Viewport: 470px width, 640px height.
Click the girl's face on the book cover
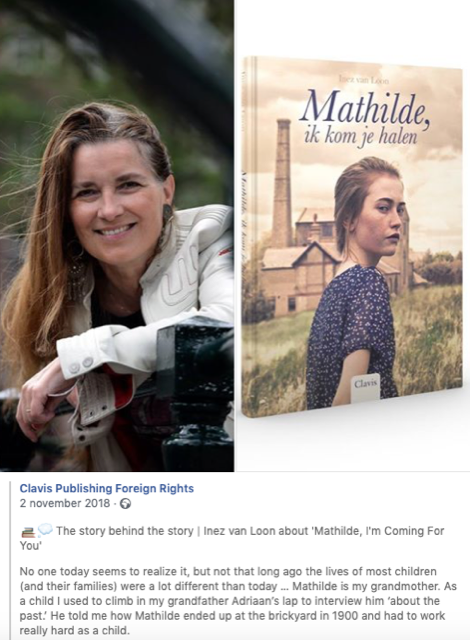[380, 218]
